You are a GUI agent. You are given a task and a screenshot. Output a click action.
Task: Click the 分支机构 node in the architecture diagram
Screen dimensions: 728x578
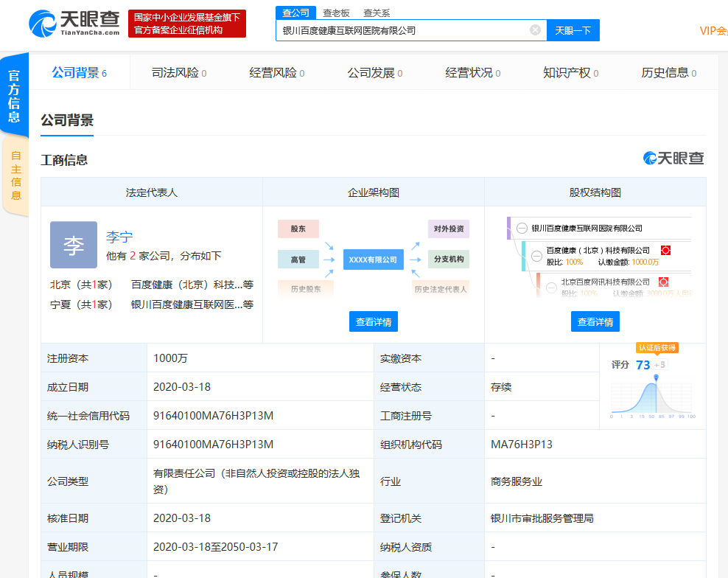tap(449, 259)
